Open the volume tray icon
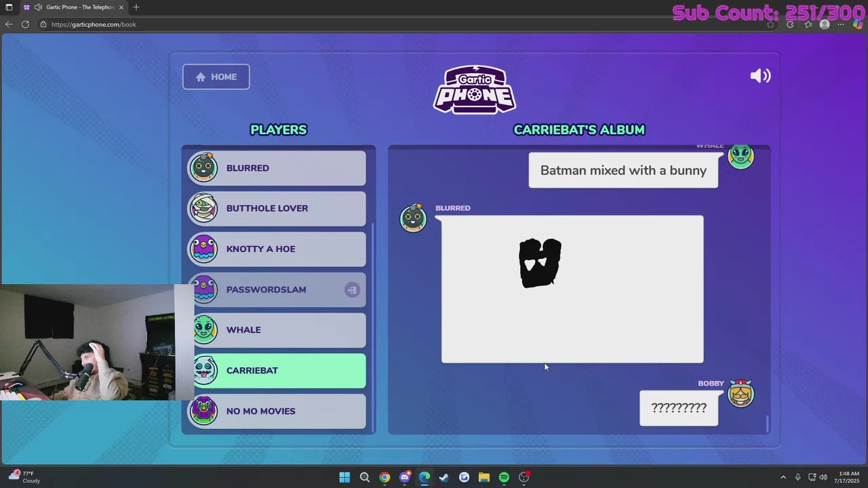 coord(823,477)
